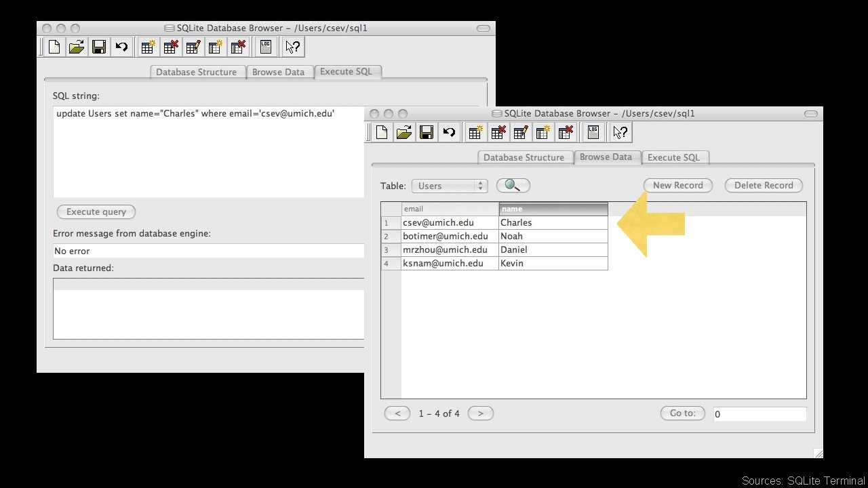Viewport: 868px width, 488px height.
Task: Click New Database icon in back Execute SQL window
Action: 54,47
